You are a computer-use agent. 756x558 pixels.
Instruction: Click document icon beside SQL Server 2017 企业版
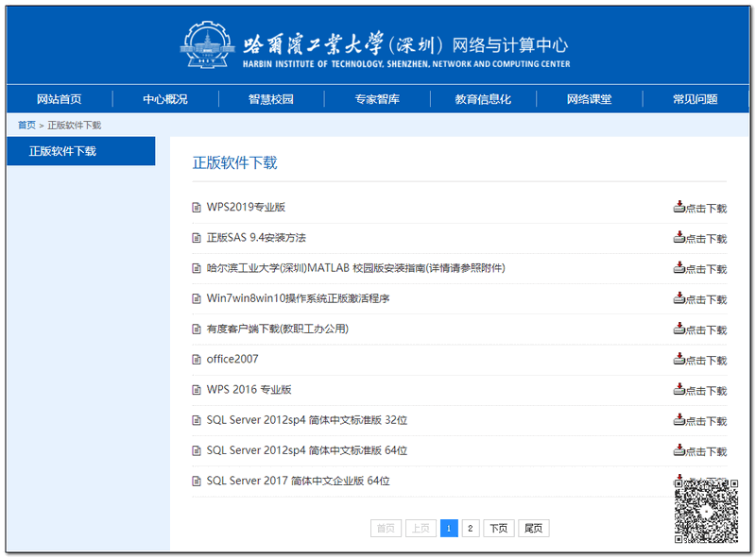[197, 481]
